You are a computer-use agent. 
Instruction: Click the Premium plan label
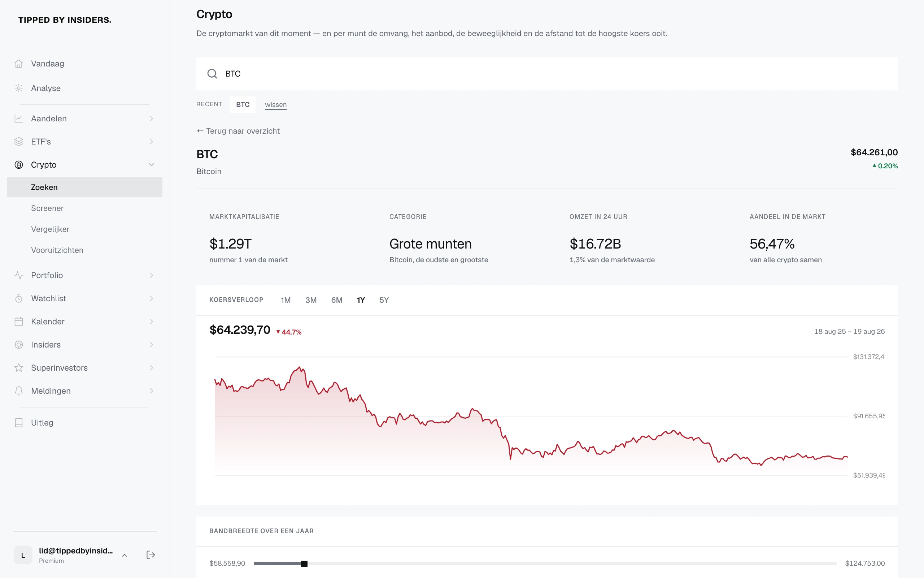[51, 561]
